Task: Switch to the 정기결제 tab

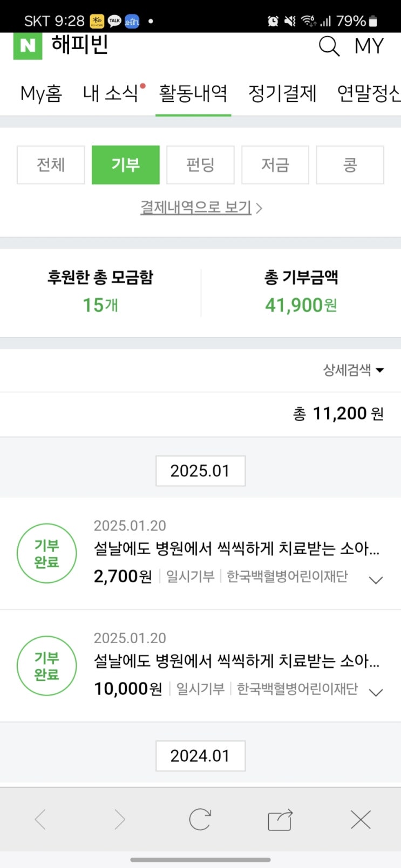Action: pos(282,93)
